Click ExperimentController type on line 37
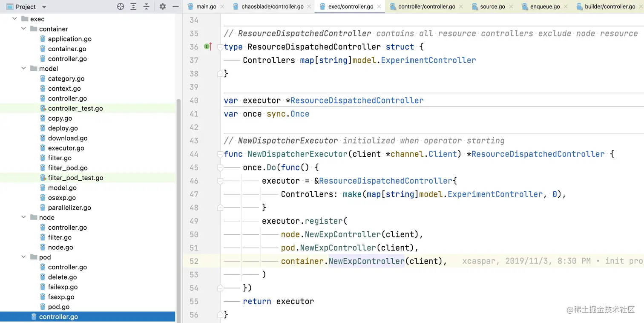644x323 pixels. (x=428, y=60)
